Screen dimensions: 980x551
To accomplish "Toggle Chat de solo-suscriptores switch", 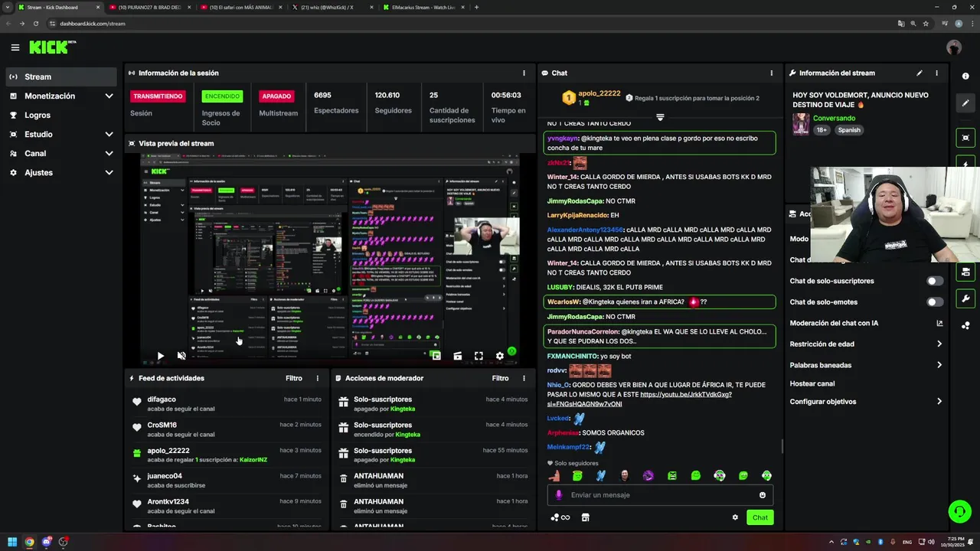I will coord(935,281).
